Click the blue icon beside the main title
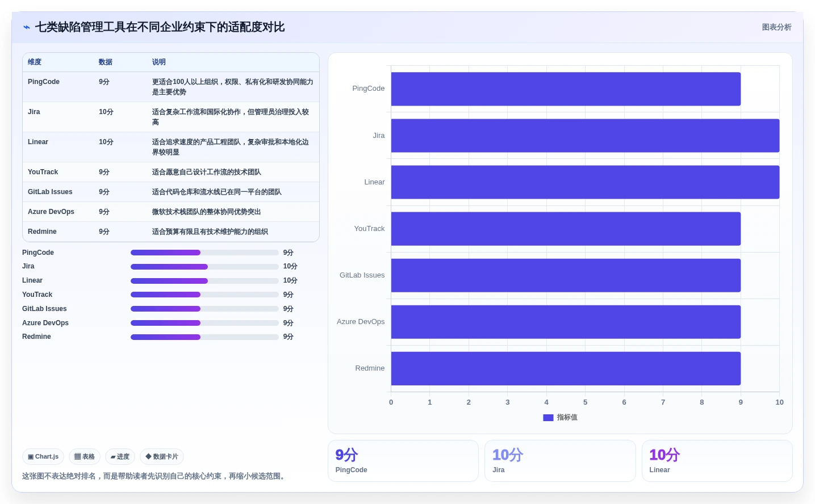815x504 pixels. tap(27, 27)
